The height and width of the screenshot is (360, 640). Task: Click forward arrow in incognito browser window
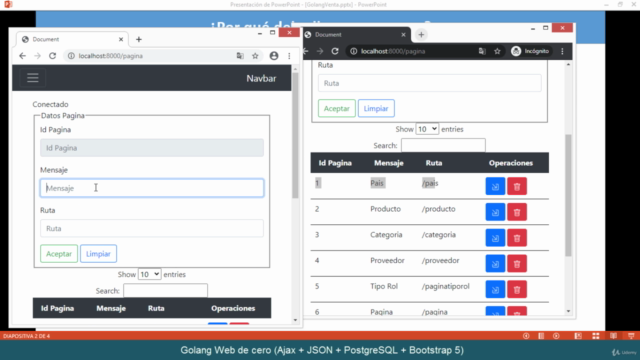click(x=320, y=51)
